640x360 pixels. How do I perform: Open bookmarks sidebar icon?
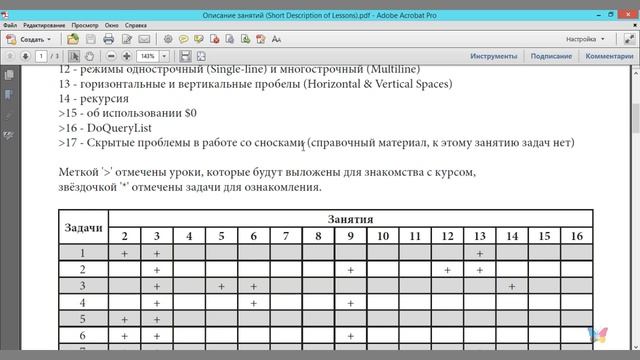pos(9,95)
